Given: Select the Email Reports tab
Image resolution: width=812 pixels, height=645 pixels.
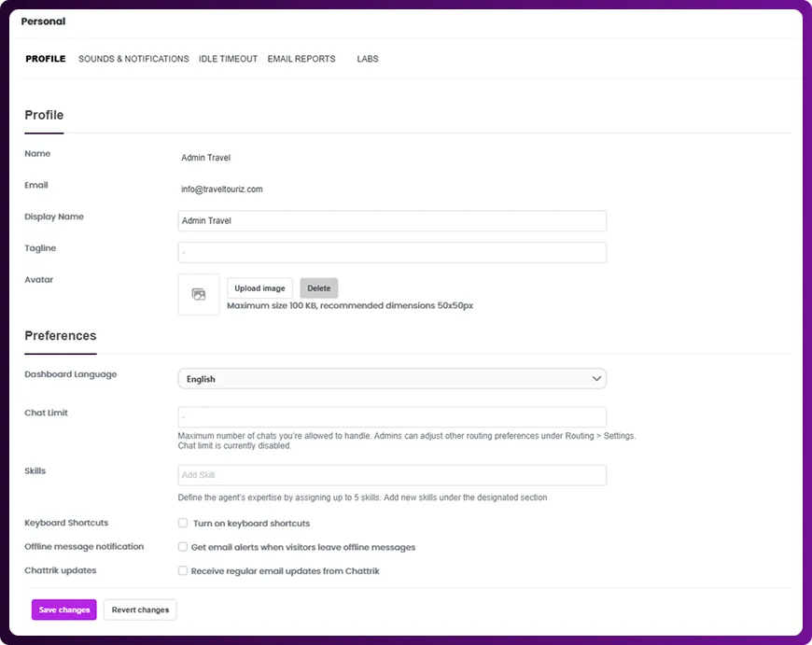Looking at the screenshot, I should pos(301,59).
